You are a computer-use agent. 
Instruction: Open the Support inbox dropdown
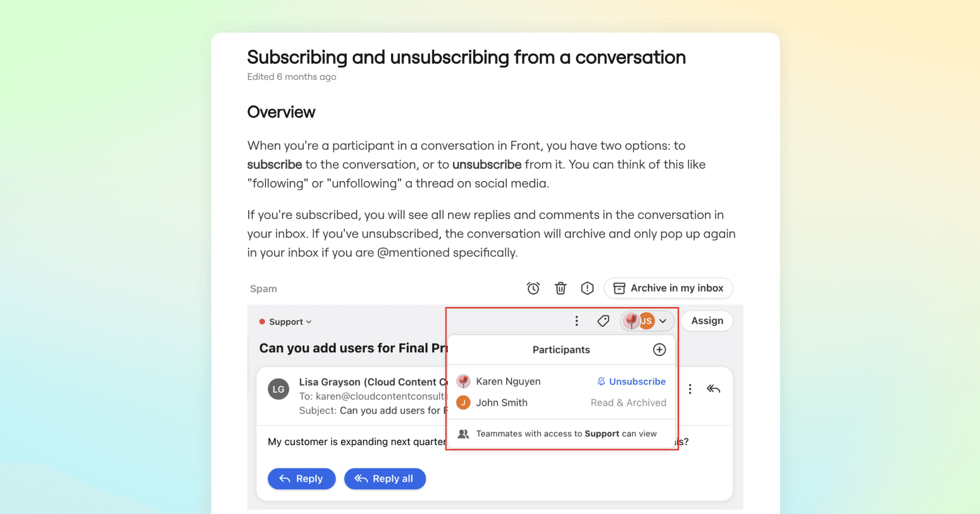pos(289,322)
